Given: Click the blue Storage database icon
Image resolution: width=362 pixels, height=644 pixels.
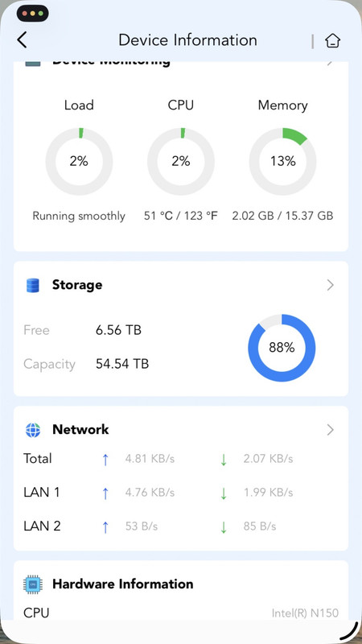Looking at the screenshot, I should coord(33,285).
